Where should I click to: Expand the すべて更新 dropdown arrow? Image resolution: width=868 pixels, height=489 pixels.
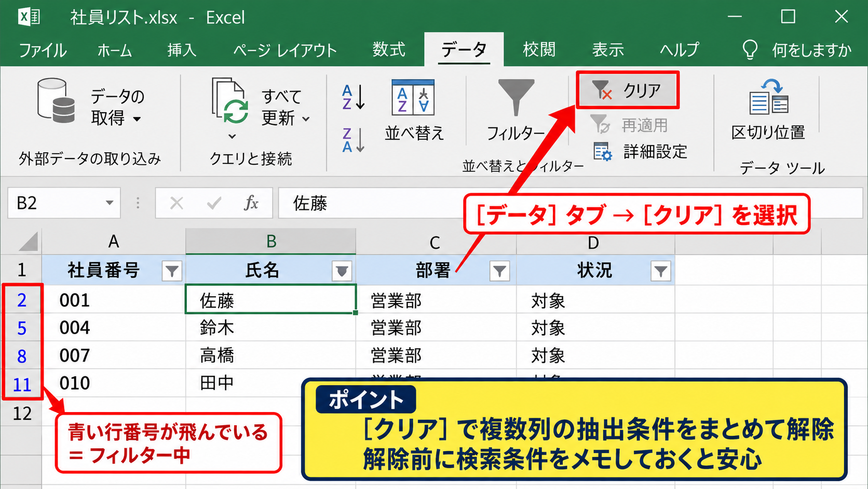tap(306, 119)
